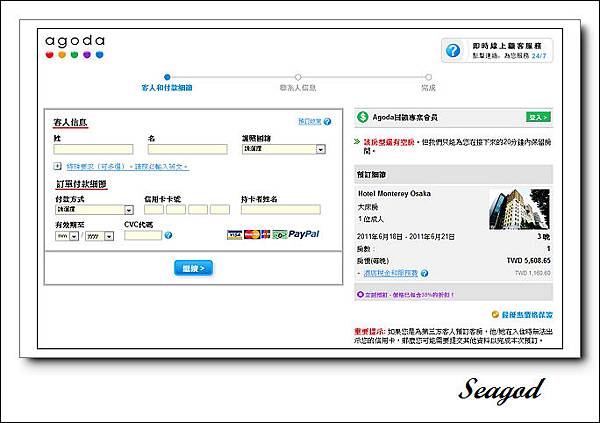The width and height of the screenshot is (600, 423).
Task: Open the payment method dropdown
Action: point(94,210)
